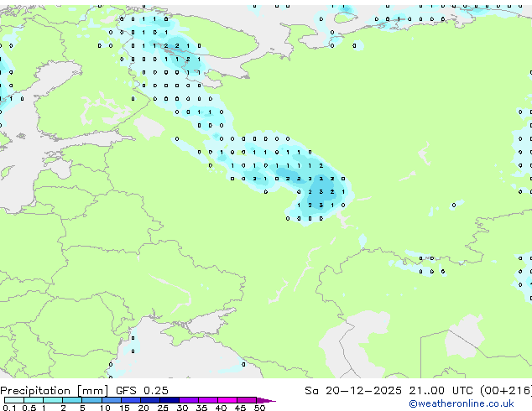Image resolution: width=532 pixels, height=411 pixels.
Task: Click the 'GFS 0.25' model label
Action: 142,391
